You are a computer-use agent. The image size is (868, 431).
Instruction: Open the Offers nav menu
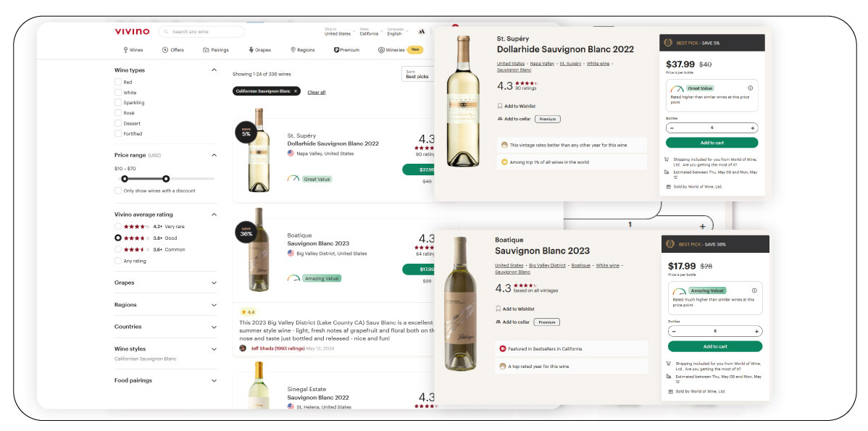(172, 50)
